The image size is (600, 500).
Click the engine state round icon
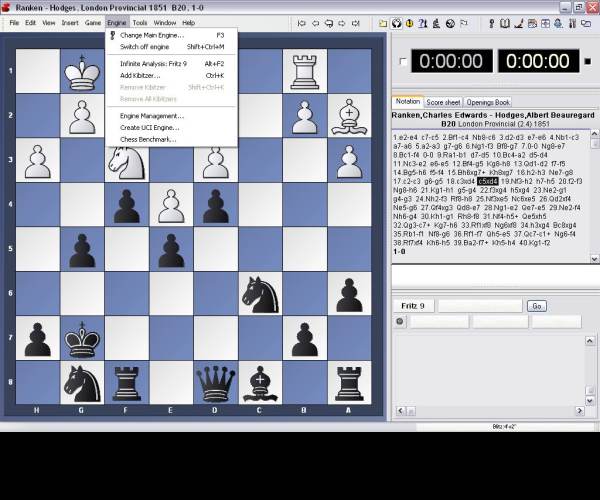click(x=400, y=322)
